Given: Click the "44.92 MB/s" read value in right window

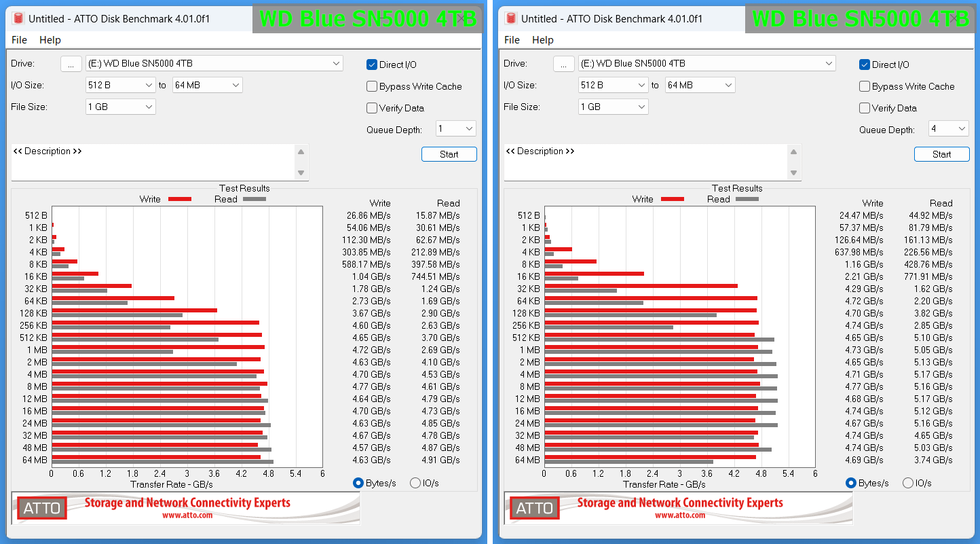Looking at the screenshot, I should coord(930,215).
